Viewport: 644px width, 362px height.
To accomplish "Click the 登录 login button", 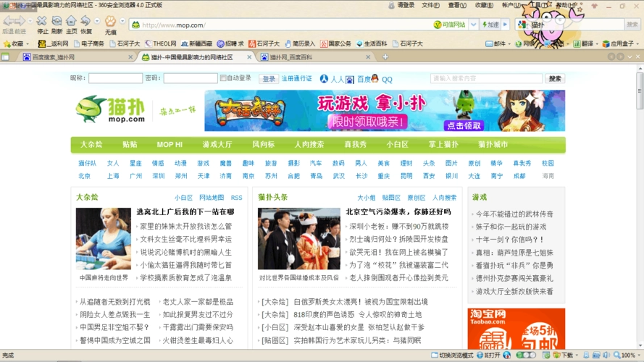I will pyautogui.click(x=269, y=78).
